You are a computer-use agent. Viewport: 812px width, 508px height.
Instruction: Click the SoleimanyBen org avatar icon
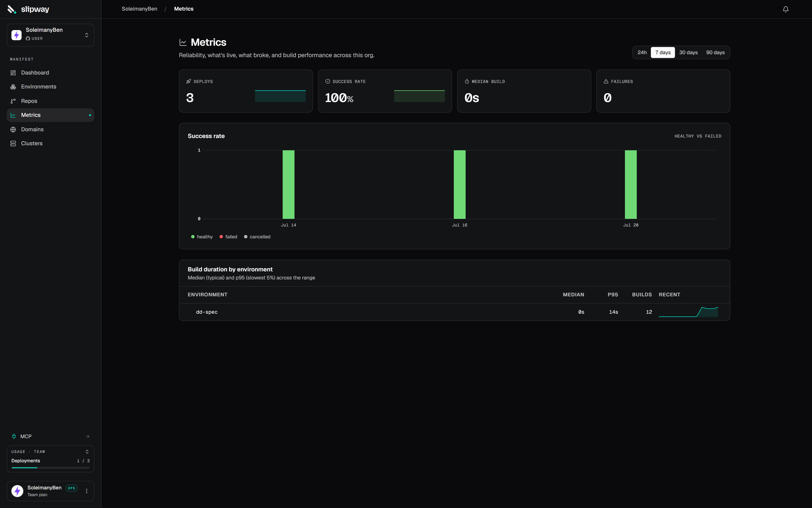(x=16, y=35)
